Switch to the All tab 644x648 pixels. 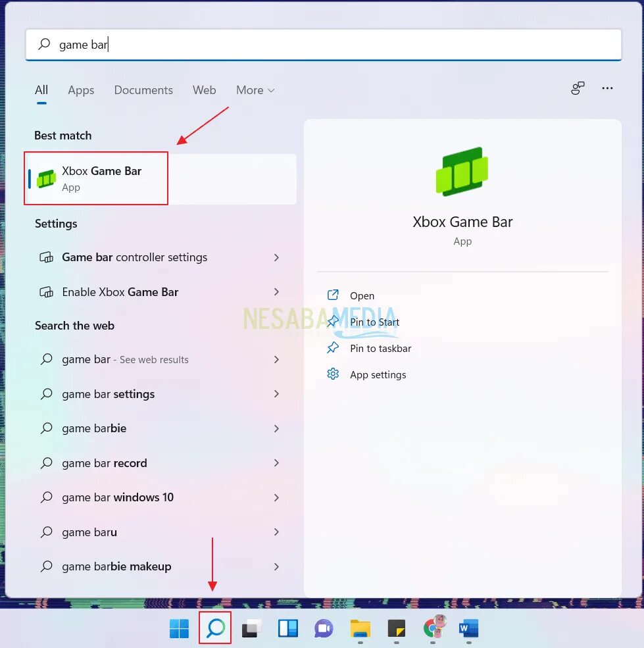pos(41,90)
